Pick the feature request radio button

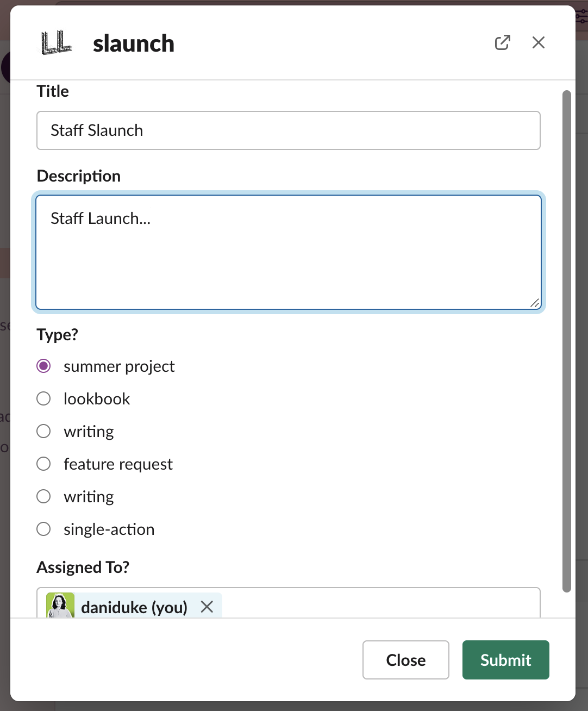pyautogui.click(x=43, y=464)
